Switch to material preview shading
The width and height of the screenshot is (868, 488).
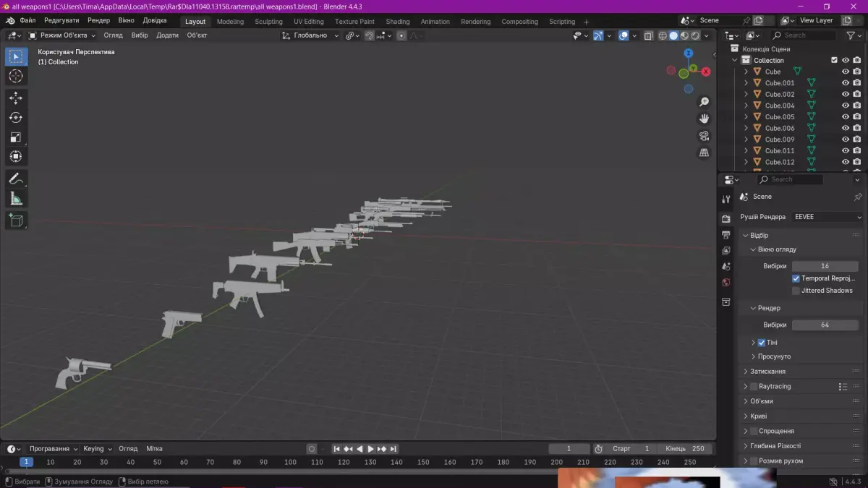(684, 35)
